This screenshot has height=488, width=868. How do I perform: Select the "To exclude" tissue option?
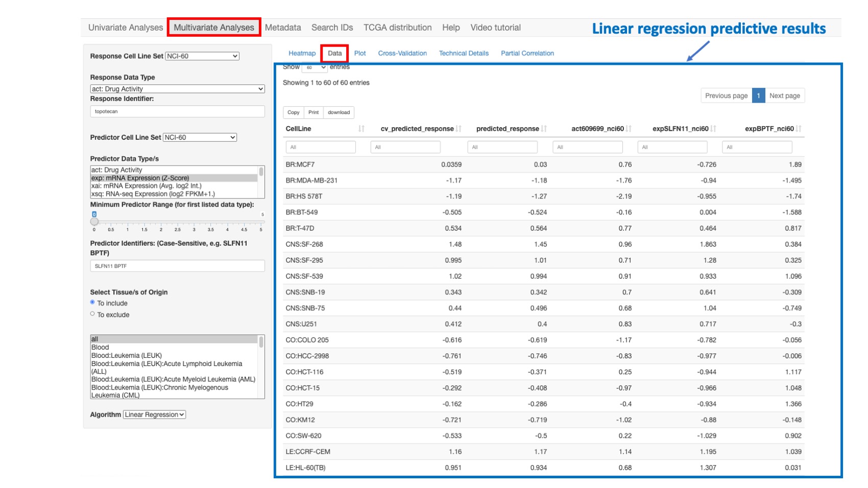tap(92, 314)
